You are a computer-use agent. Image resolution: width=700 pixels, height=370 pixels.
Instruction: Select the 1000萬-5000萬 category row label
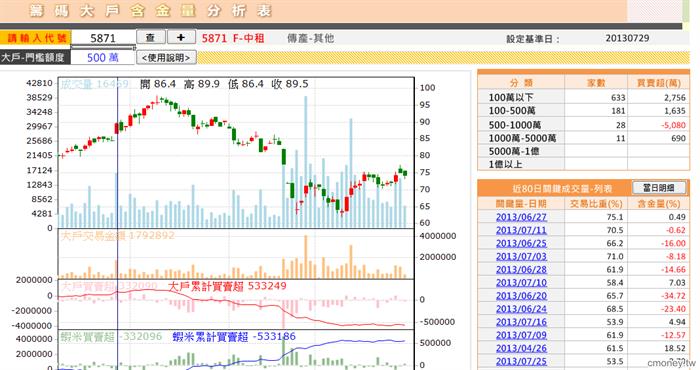(522, 138)
